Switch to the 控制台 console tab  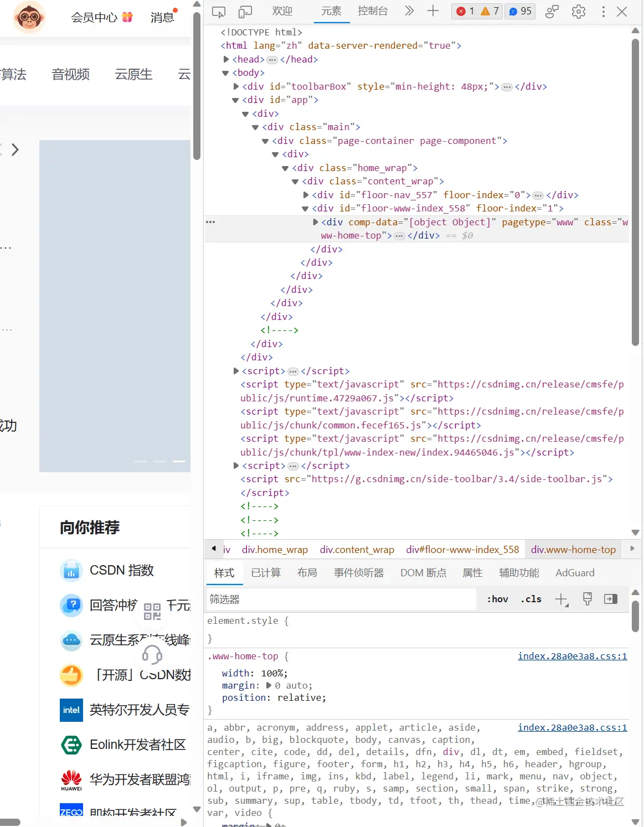tap(373, 11)
